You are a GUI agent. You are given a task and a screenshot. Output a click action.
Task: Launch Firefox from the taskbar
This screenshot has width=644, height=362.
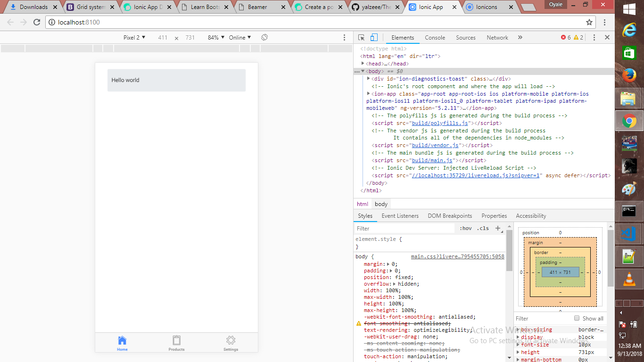pos(629,76)
